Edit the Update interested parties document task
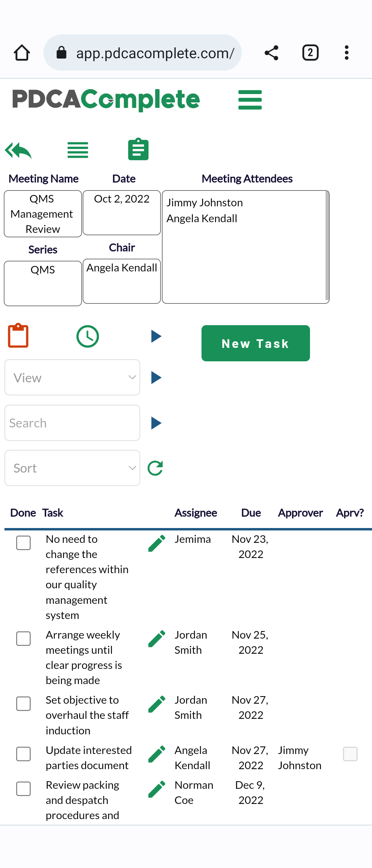This screenshot has height=868, width=372. point(157,754)
